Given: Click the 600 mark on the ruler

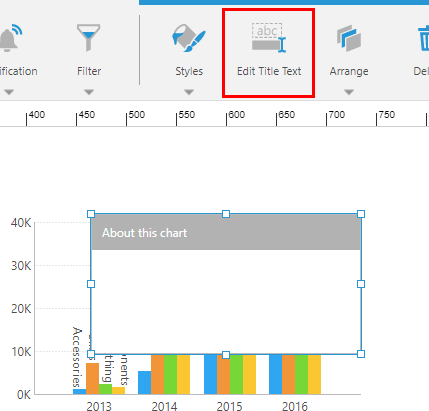Looking at the screenshot, I should tap(237, 115).
